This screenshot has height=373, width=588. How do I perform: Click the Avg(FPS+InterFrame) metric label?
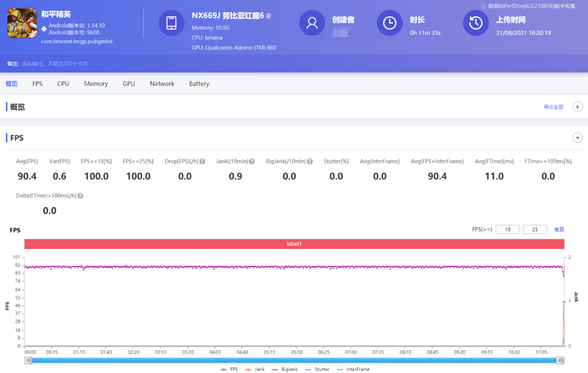click(437, 161)
